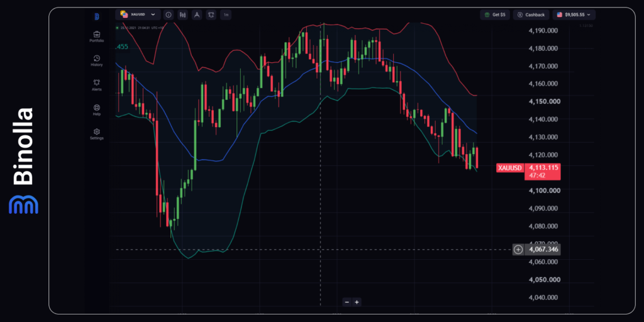Click the 4,080.000 price axis label
644x322 pixels.
click(x=543, y=226)
